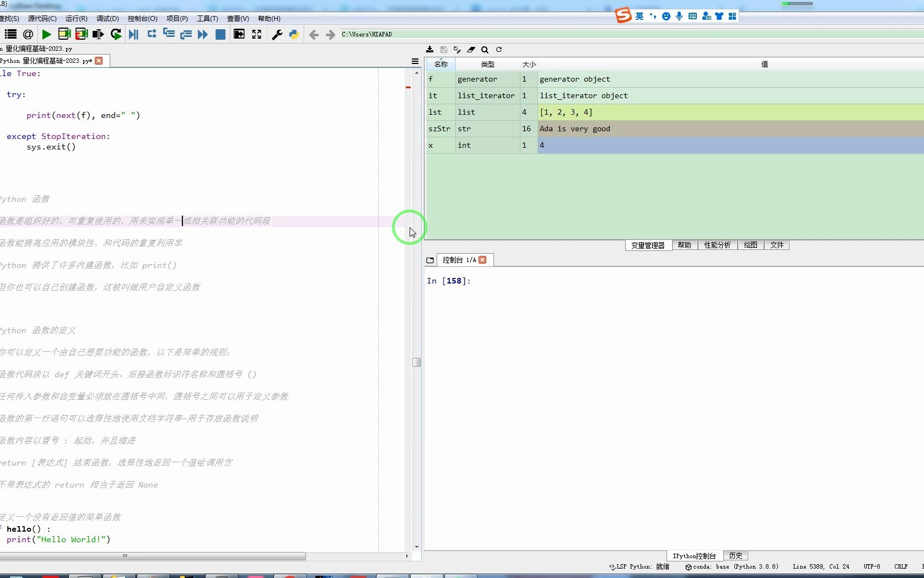The image size is (924, 578).
Task: Run the current cell icon
Action: click(64, 34)
